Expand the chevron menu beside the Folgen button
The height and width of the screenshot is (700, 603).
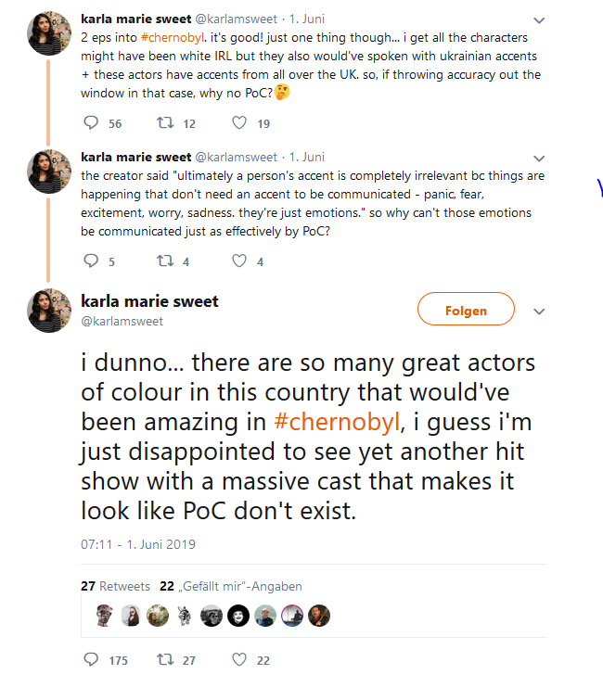(x=540, y=311)
